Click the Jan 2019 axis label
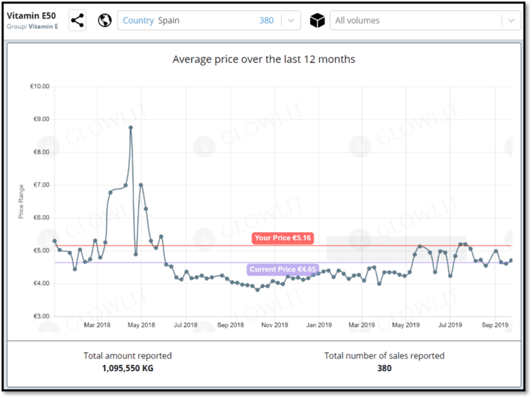The image size is (532, 398). (x=319, y=325)
